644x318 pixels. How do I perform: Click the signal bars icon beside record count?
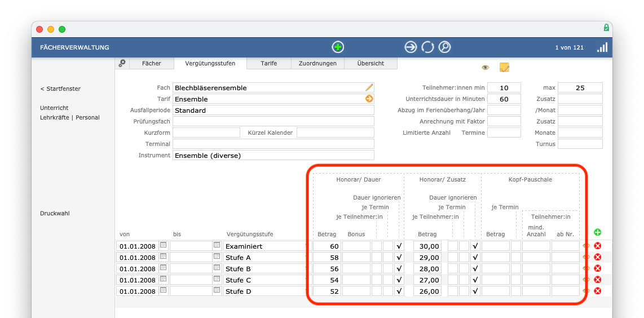pyautogui.click(x=602, y=47)
